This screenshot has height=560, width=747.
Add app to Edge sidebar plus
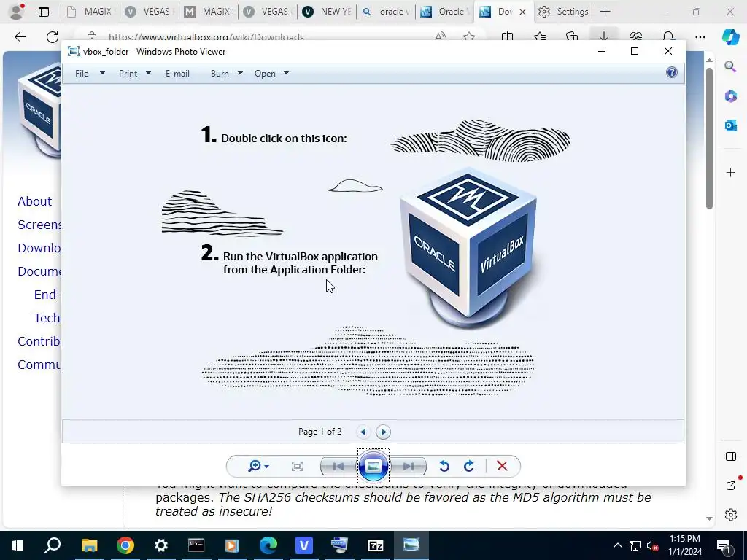[x=731, y=172]
